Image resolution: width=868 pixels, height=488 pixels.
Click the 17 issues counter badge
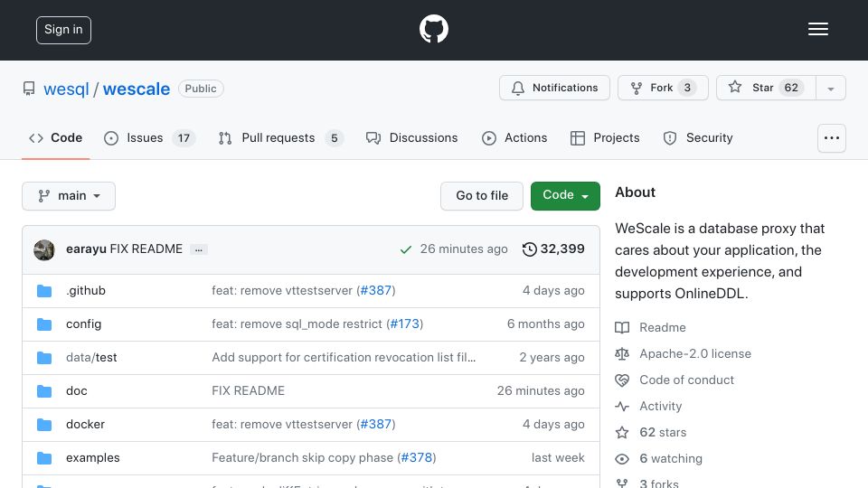tap(184, 138)
